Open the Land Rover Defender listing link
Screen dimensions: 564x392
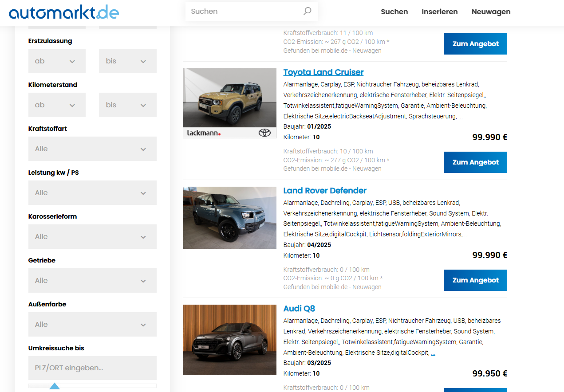[x=325, y=191]
